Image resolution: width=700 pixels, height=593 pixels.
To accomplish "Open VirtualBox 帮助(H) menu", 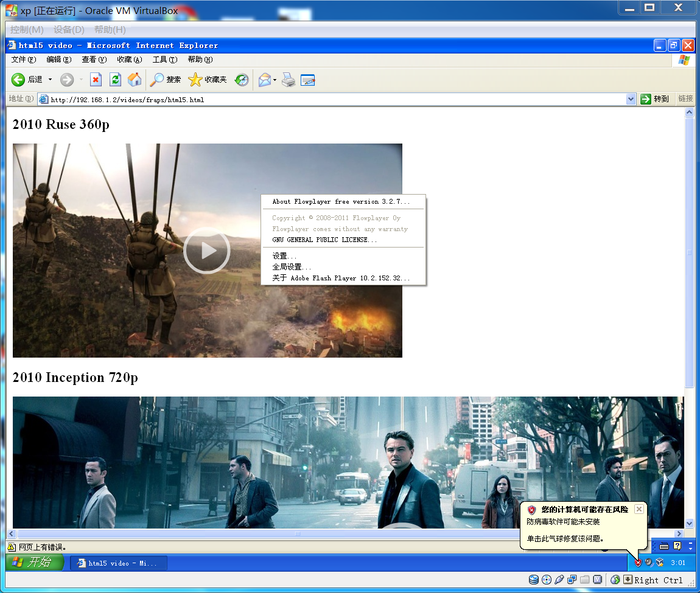I will tap(110, 29).
